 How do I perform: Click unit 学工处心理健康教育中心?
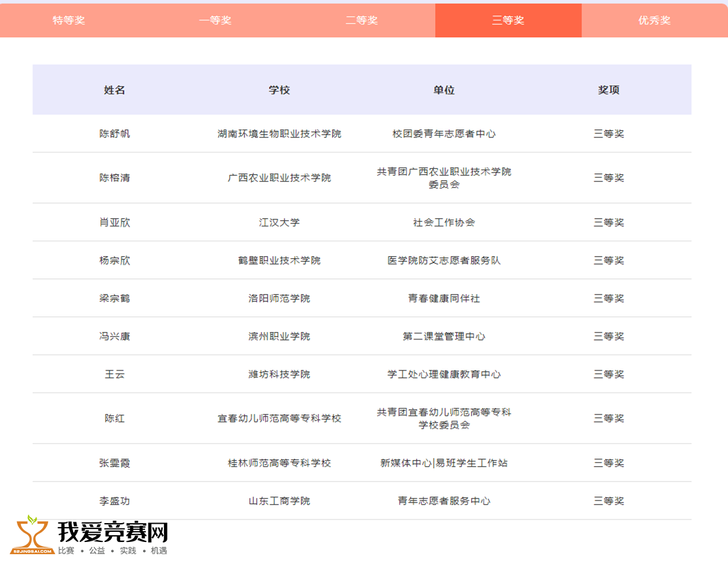click(444, 375)
